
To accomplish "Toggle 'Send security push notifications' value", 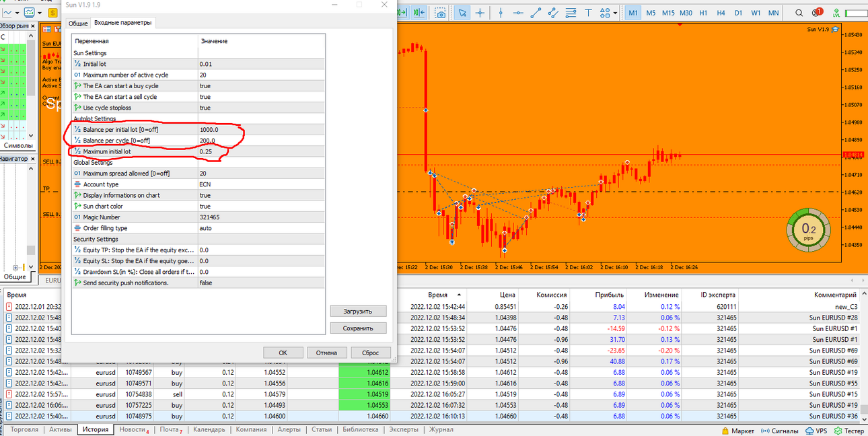I will point(261,283).
